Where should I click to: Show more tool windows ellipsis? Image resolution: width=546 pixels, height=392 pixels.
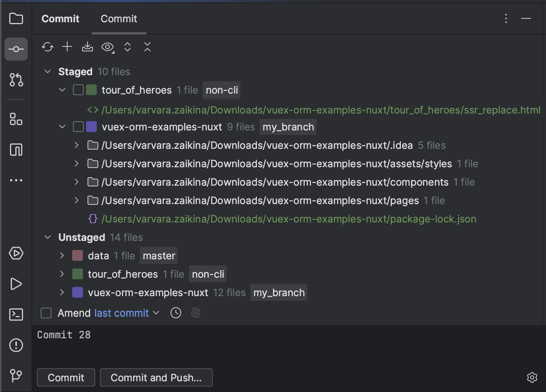16,180
